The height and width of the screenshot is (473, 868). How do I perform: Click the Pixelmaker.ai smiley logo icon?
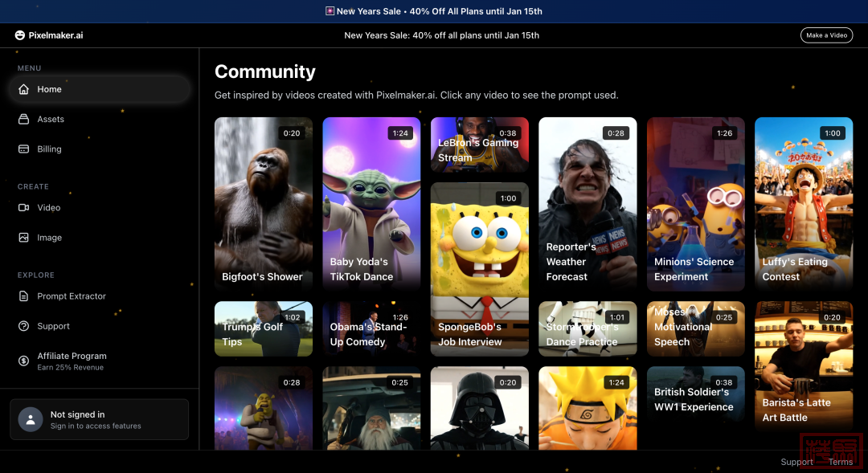(x=20, y=35)
